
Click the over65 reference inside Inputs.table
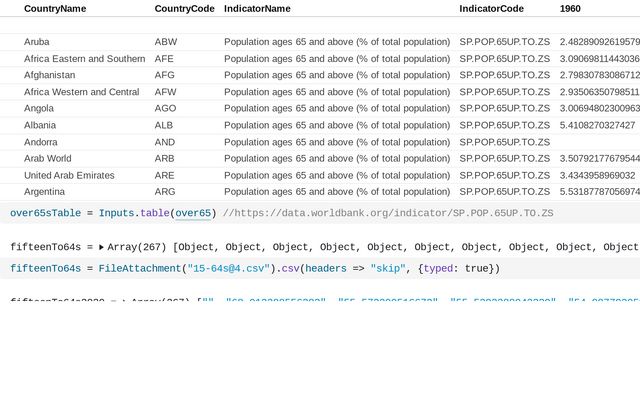192,213
